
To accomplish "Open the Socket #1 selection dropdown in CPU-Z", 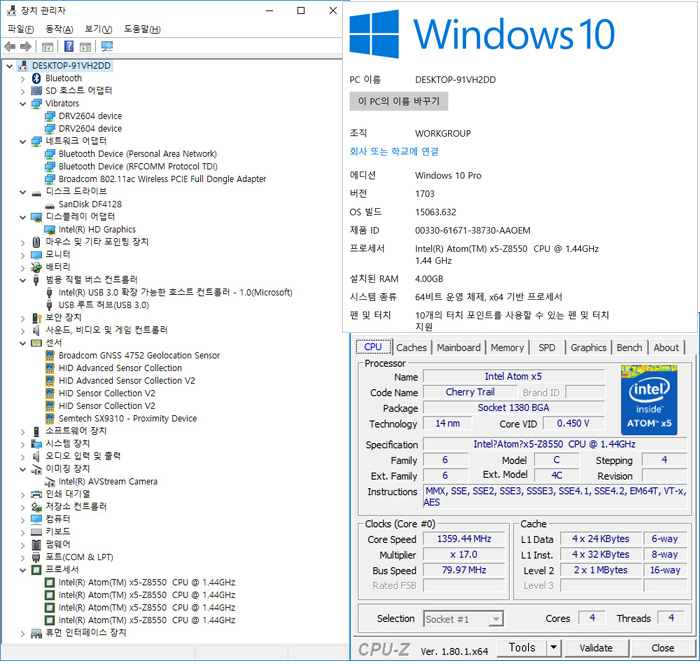I will [x=496, y=619].
